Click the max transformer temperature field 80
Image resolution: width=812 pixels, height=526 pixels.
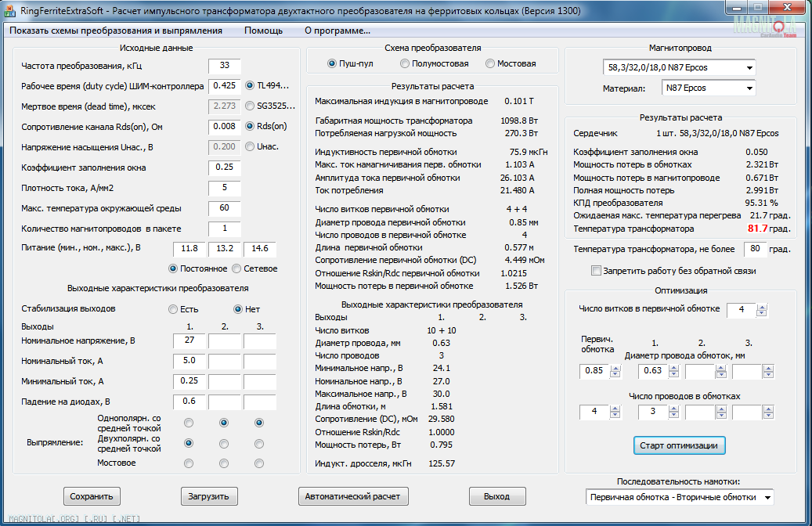coord(755,249)
